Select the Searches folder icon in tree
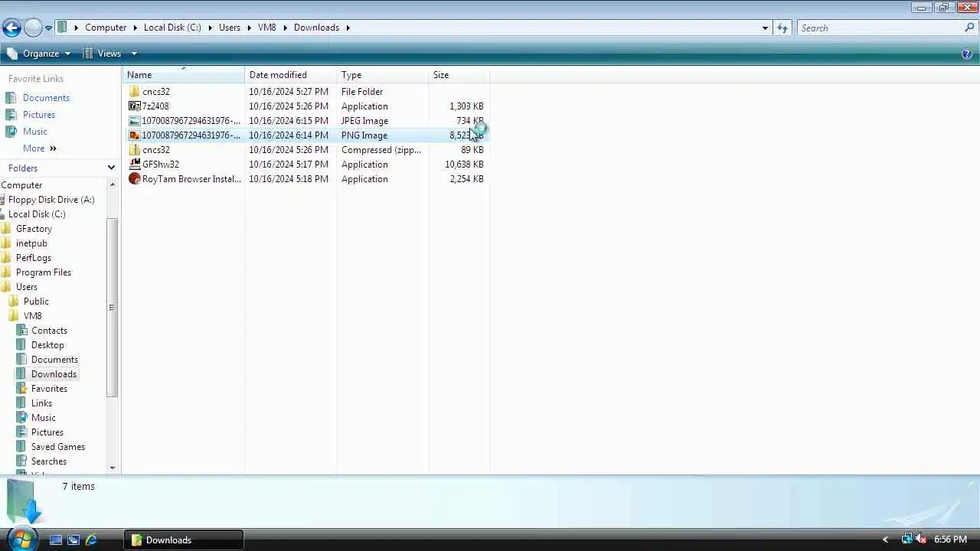 21,461
